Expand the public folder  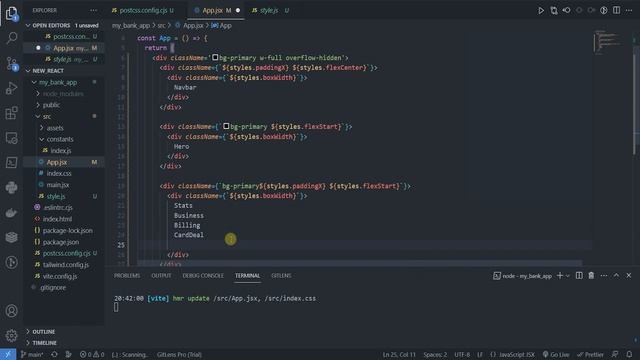tap(63, 105)
